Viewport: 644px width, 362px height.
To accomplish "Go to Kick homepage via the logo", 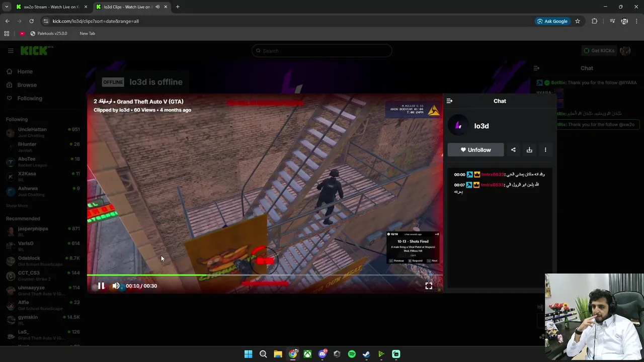I will (36, 50).
